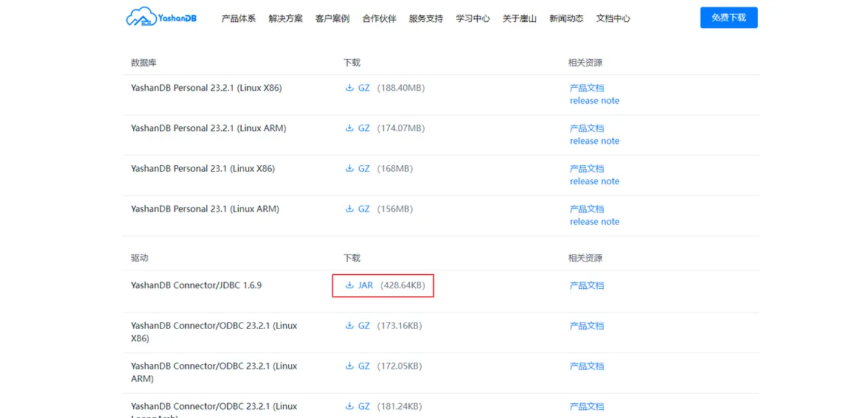Click the 数据库 column header
Image resolution: width=868 pixels, height=418 pixels.
click(144, 62)
